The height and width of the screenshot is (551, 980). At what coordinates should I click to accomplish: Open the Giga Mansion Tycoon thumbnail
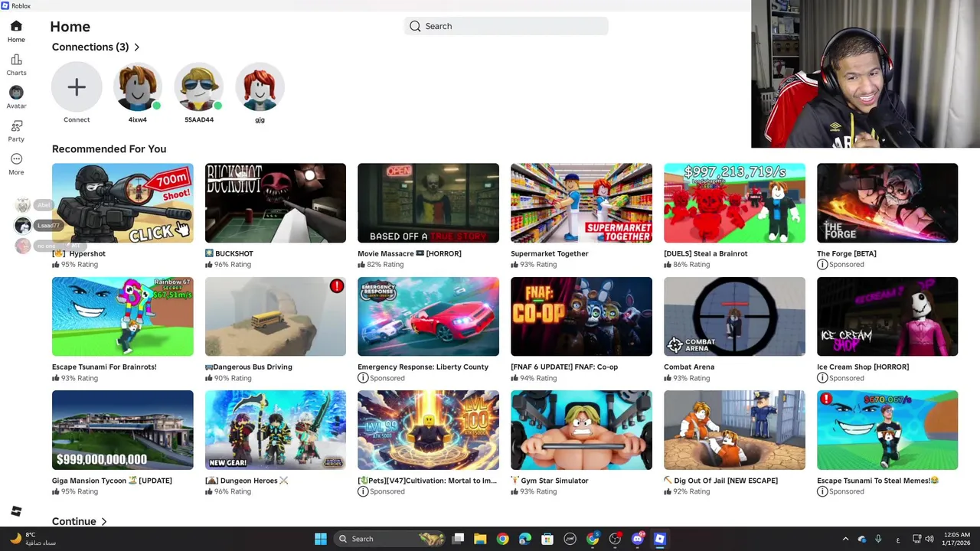[122, 430]
